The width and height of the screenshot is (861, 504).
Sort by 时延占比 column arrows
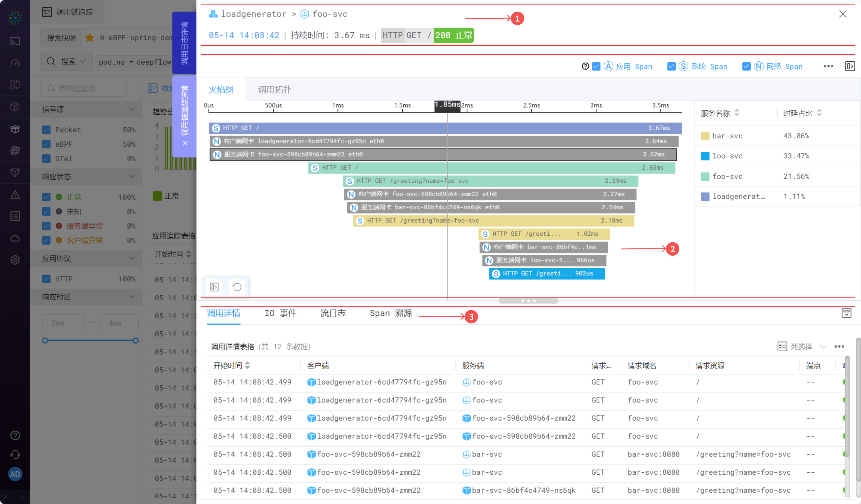coord(819,113)
